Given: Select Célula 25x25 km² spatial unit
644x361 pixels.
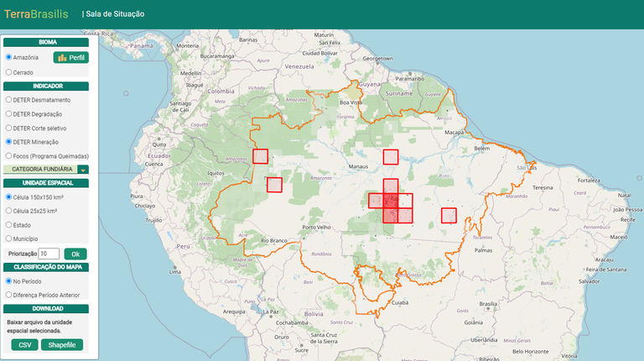Looking at the screenshot, I should click(x=8, y=211).
